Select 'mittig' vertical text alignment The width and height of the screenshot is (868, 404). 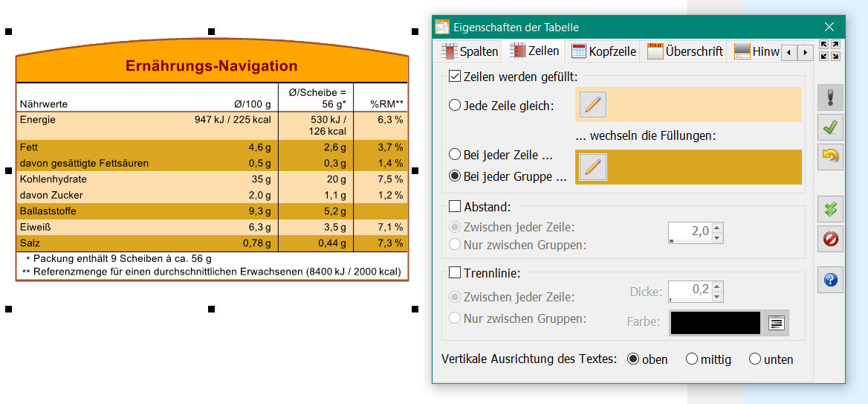click(692, 359)
